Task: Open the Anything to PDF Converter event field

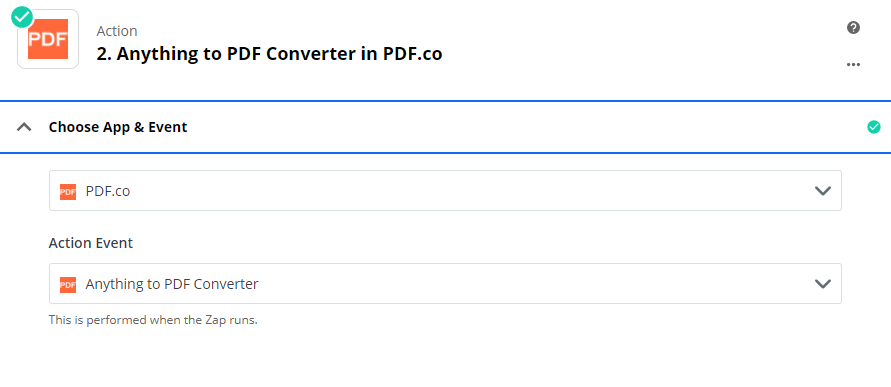Action: point(445,283)
